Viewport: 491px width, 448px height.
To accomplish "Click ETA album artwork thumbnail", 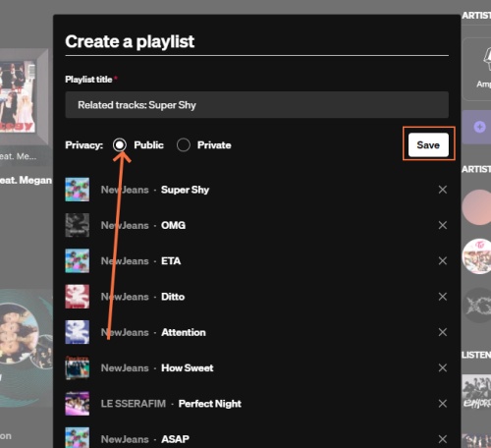I will point(77,261).
